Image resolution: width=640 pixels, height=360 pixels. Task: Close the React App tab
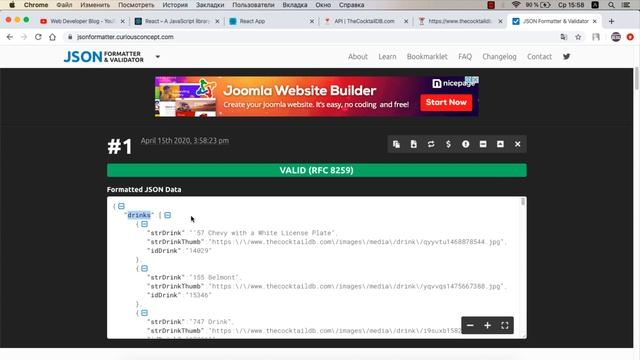coord(312,21)
